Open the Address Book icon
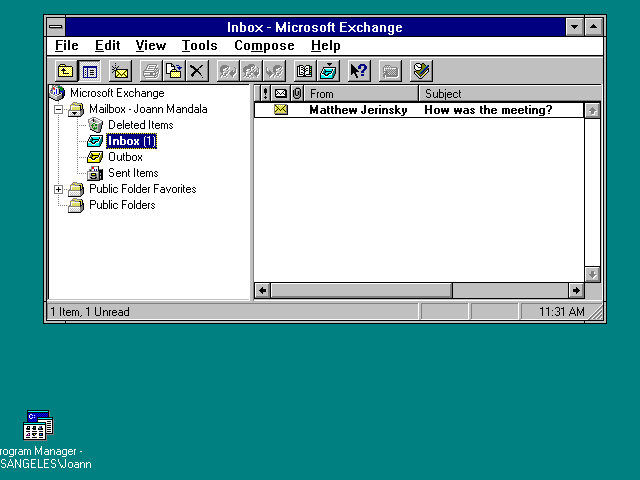The image size is (640, 480). tap(304, 71)
